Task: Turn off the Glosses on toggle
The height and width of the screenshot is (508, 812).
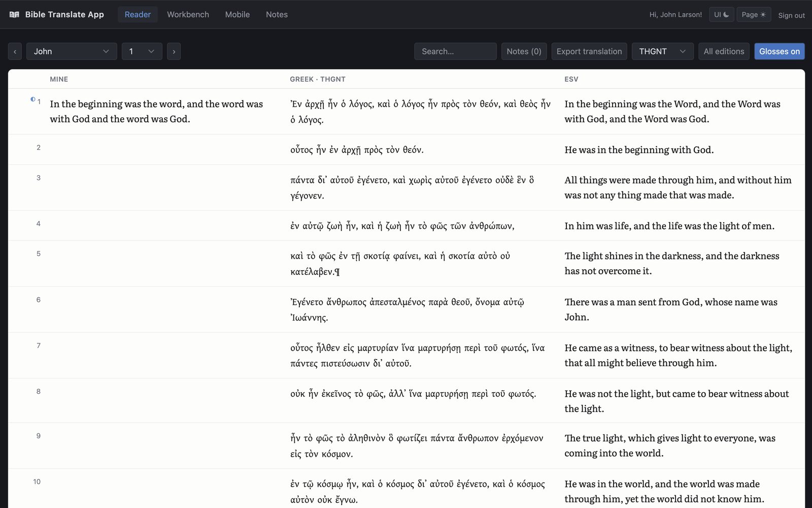Action: [780, 51]
